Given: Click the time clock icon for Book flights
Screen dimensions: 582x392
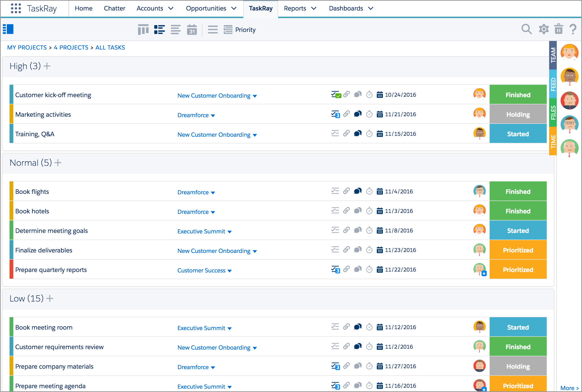Looking at the screenshot, I should click(x=369, y=191).
